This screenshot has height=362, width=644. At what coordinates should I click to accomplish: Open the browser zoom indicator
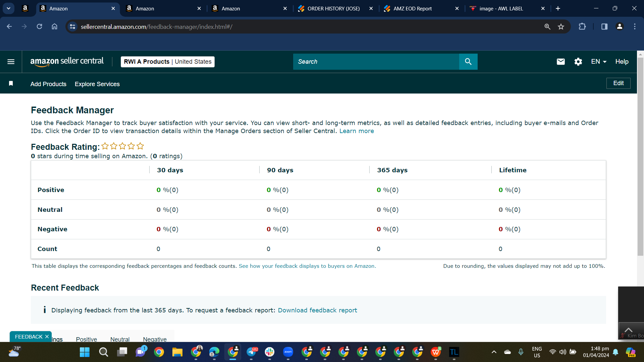[547, 26]
